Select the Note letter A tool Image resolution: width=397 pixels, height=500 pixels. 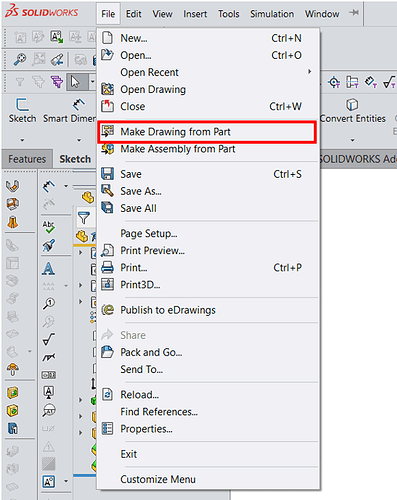click(x=49, y=268)
